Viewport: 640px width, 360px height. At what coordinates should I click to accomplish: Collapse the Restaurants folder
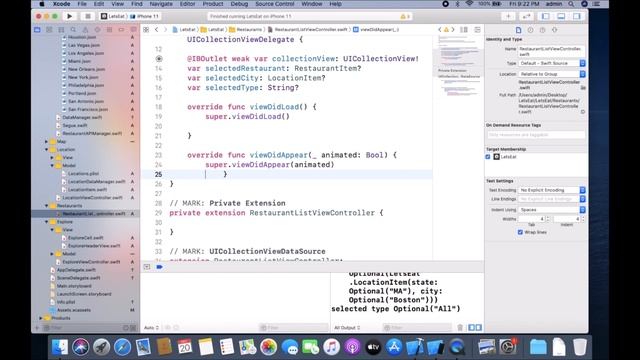click(46, 206)
